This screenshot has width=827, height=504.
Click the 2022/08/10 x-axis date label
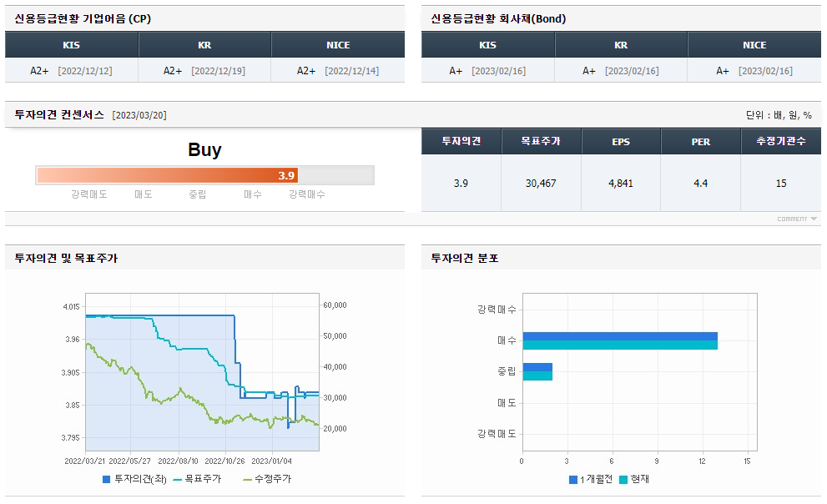pyautogui.click(x=179, y=461)
